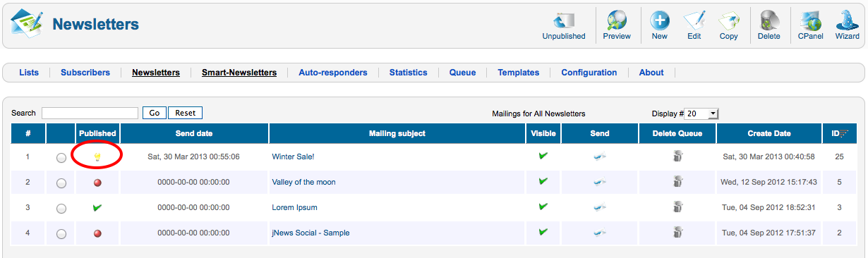Sort by the Visible column header
868x258 pixels.
543,133
